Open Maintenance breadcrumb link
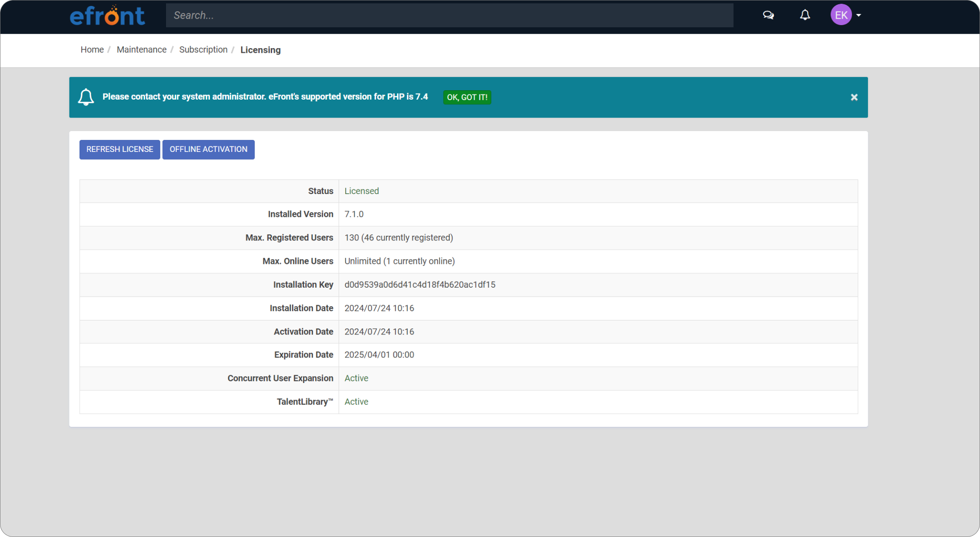The height and width of the screenshot is (537, 980). click(x=141, y=50)
